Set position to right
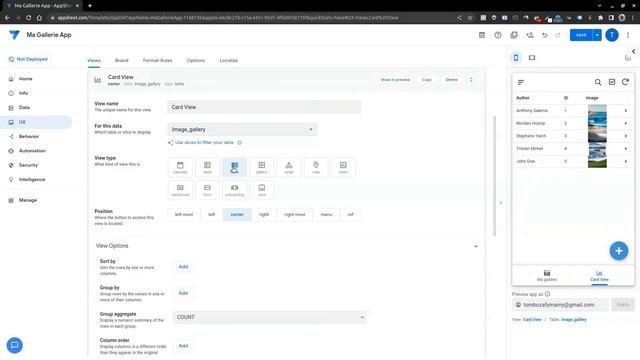The height and width of the screenshot is (360, 640). pyautogui.click(x=264, y=214)
